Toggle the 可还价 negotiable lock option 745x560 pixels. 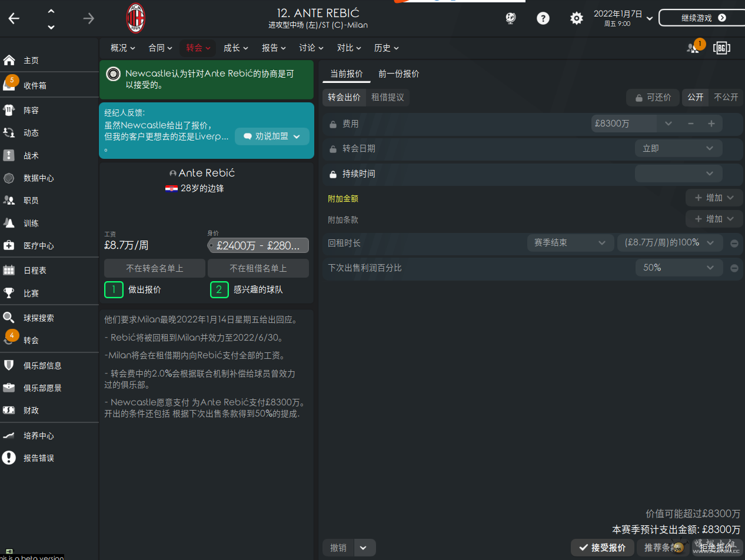point(653,98)
